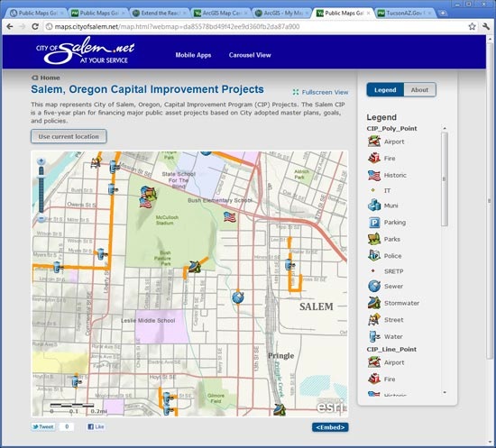Bookmark the page with the star icon
Screen dimensions: 496x448
[472, 26]
